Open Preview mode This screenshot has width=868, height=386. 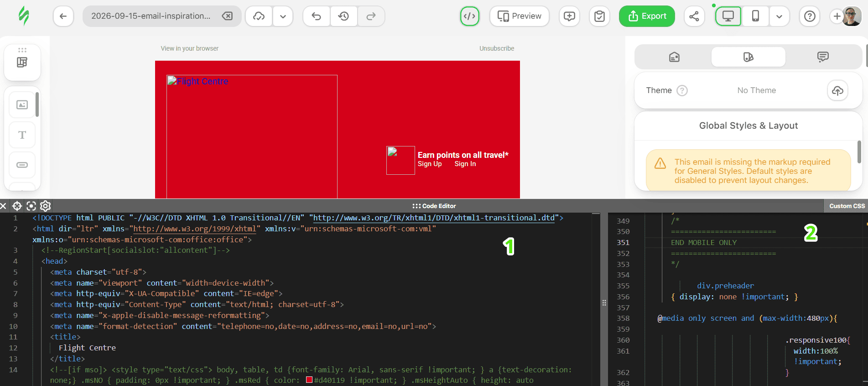pyautogui.click(x=520, y=16)
